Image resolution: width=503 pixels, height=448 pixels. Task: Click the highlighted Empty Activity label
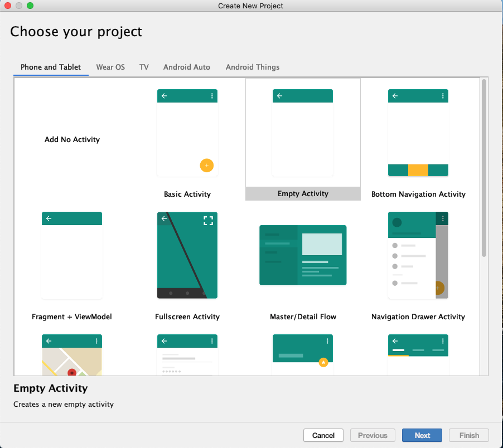point(303,193)
